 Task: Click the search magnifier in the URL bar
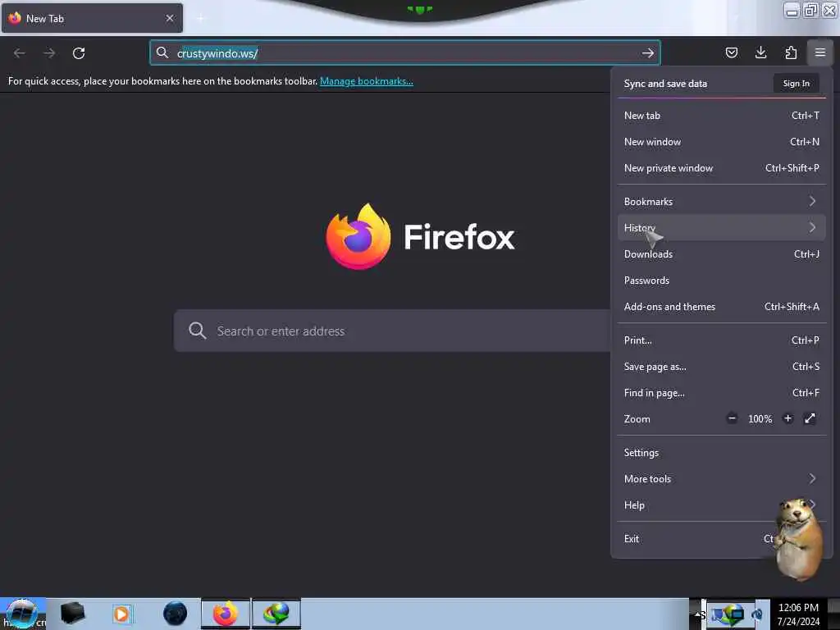(162, 52)
